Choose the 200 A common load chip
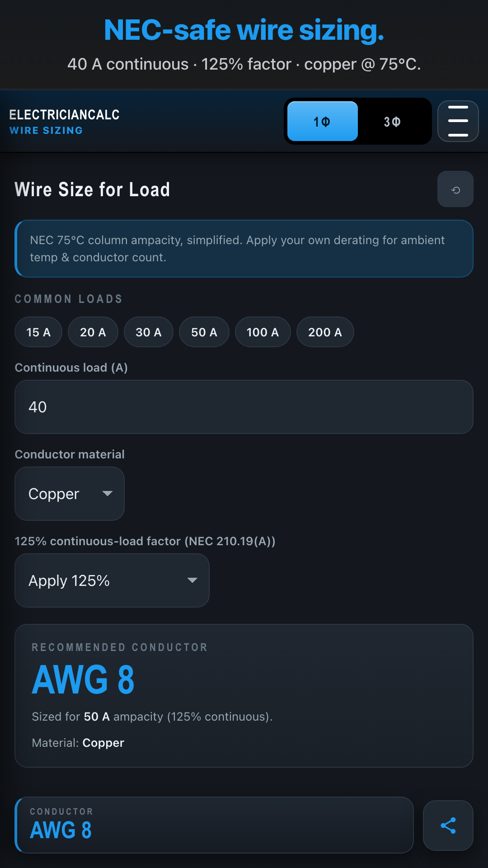 click(325, 332)
